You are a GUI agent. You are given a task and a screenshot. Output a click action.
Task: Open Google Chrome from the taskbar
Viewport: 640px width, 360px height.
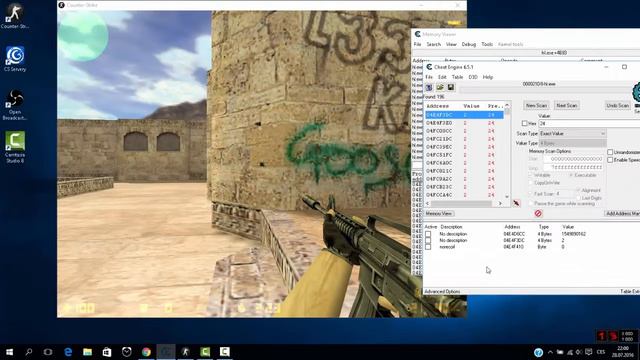point(146,352)
